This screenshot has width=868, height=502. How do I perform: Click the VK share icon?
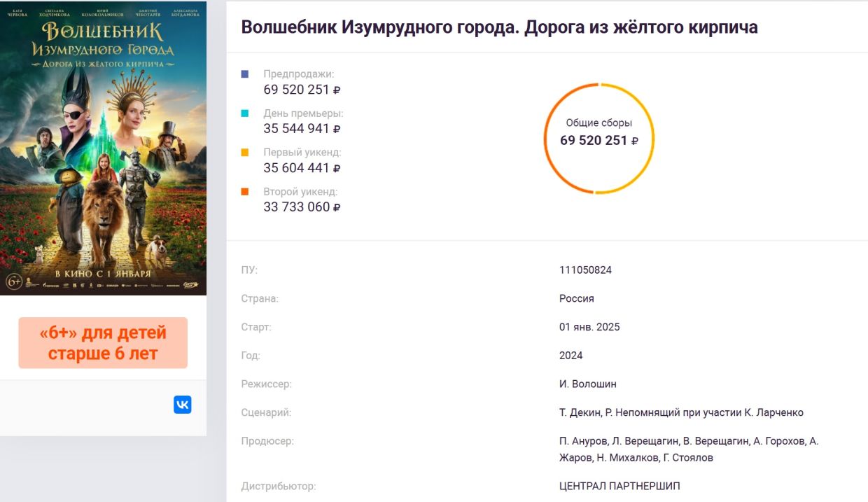coord(182,405)
